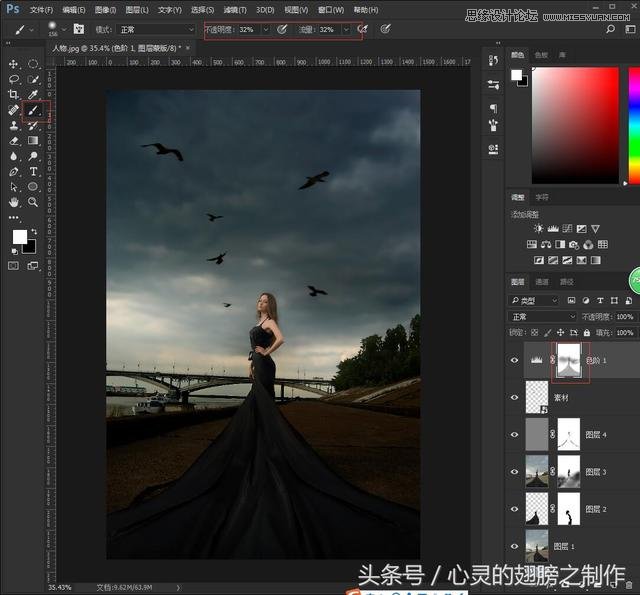Toggle visibility of 图层 4
Screen dimensions: 640x595
pos(516,434)
